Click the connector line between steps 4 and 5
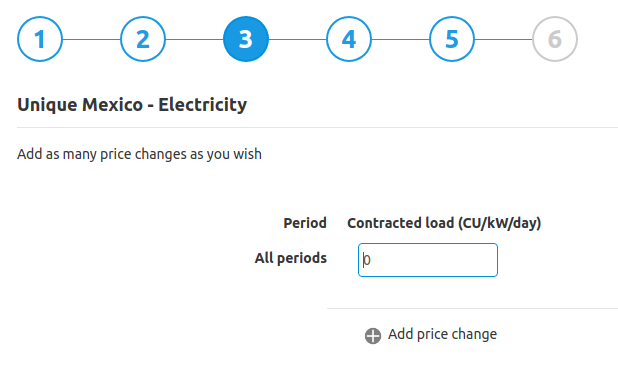The width and height of the screenshot is (618, 373). tap(400, 39)
